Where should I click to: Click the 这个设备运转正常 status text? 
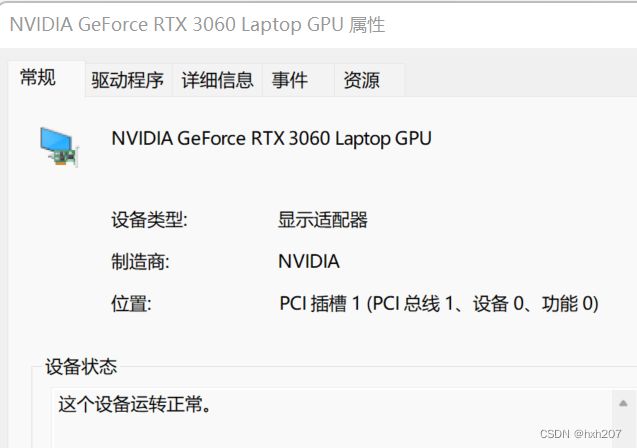point(135,404)
